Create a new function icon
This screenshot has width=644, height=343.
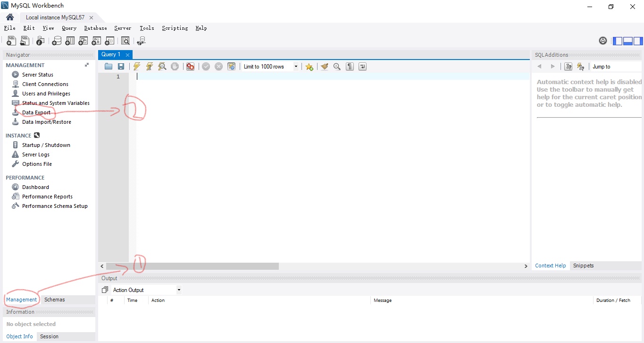[x=109, y=41]
